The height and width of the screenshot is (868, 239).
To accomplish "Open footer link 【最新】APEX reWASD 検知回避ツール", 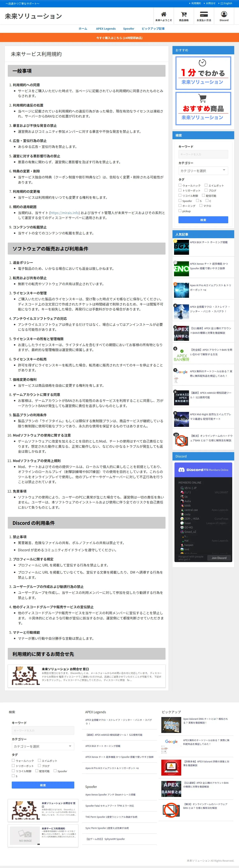I will coord(114,735).
